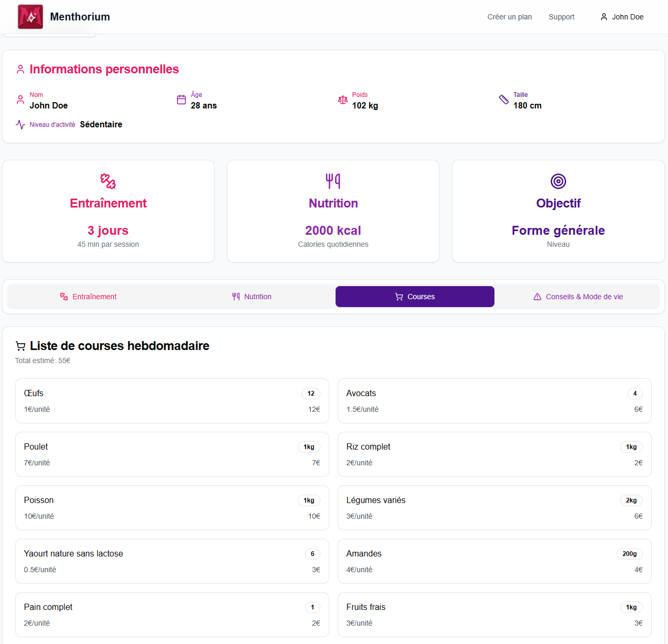Click the Avocats item name
Viewport: 668px width, 644px height.
coord(361,393)
